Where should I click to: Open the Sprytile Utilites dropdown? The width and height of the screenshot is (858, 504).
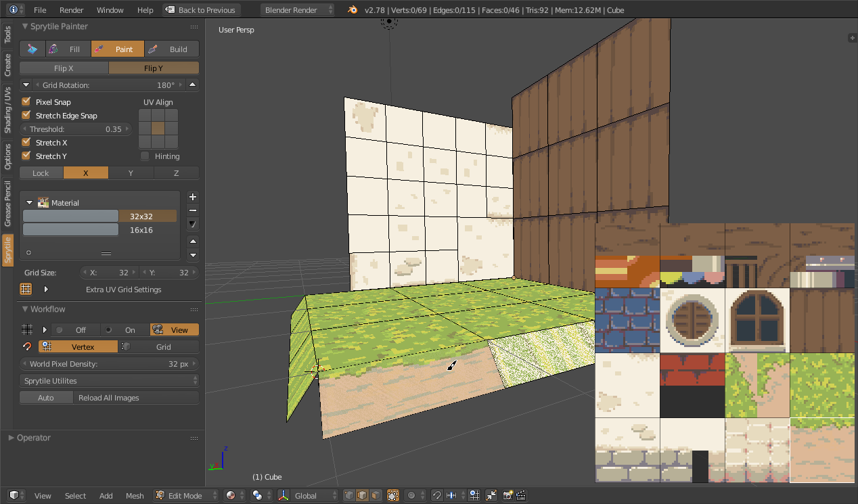point(110,380)
